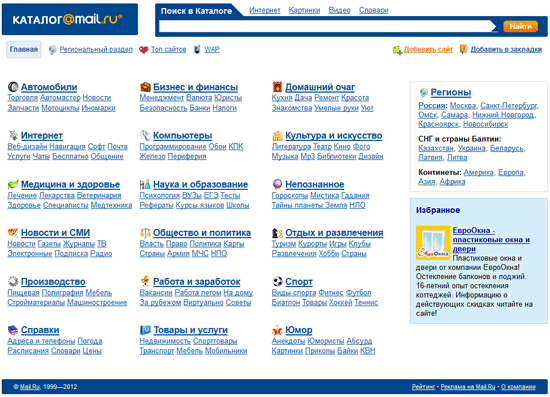Click the jester icon beside Юмор
The height and width of the screenshot is (397, 550).
277,330
